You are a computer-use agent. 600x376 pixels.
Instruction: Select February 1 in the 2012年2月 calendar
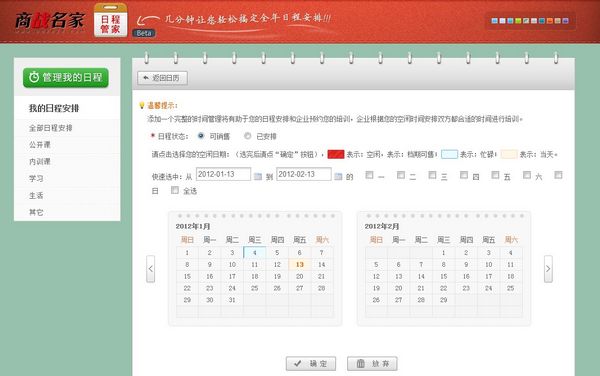[x=443, y=252]
